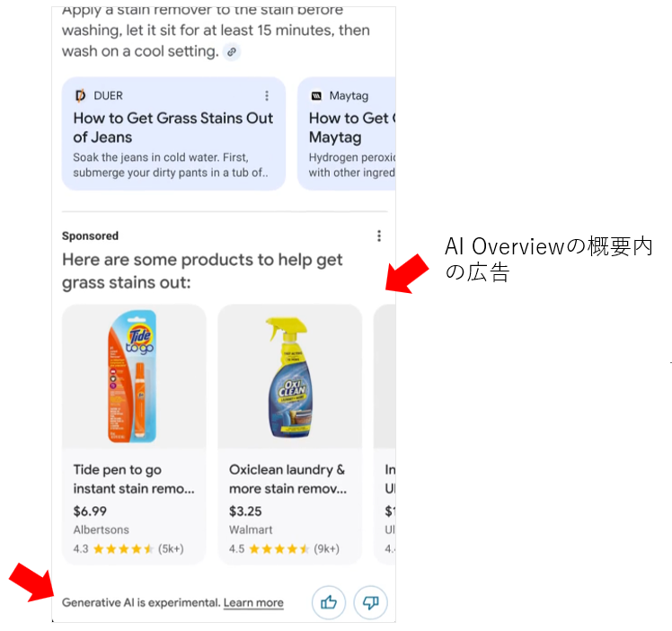Open 'How to Get Grass Stains Out of Jeans'
The height and width of the screenshot is (631, 672).
tap(173, 128)
